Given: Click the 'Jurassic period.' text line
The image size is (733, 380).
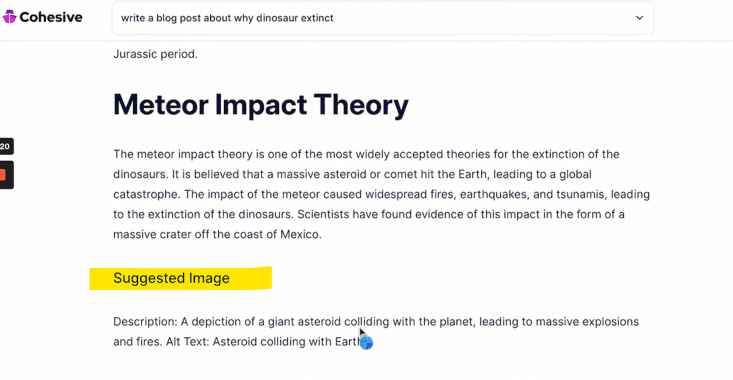Looking at the screenshot, I should (x=155, y=54).
